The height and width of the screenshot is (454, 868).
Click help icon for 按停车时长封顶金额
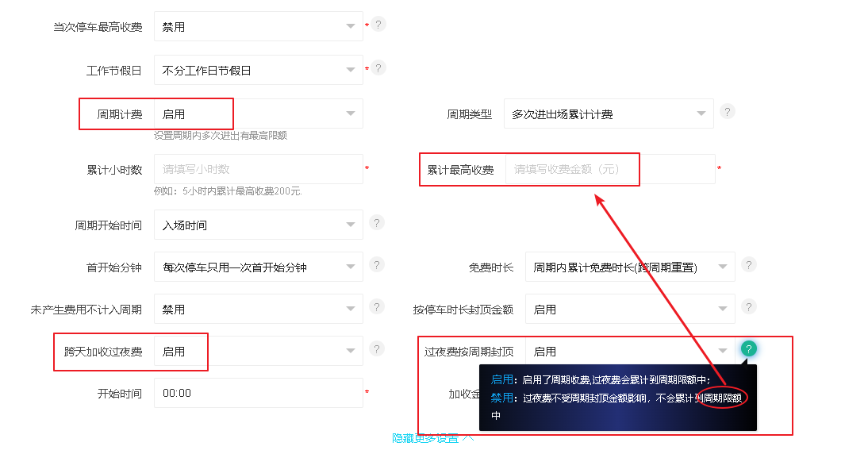[x=748, y=307]
